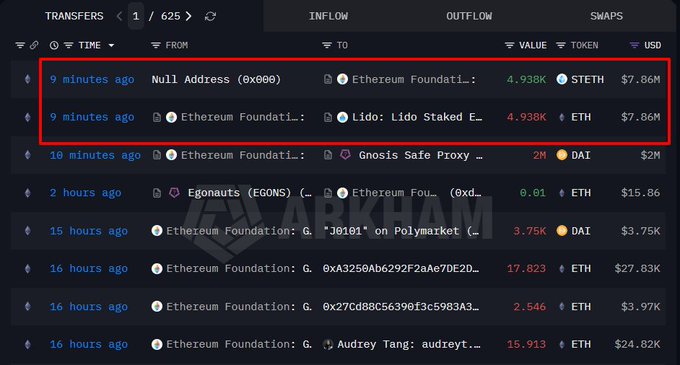
Task: Click the Egonauts shield icon
Action: coord(174,192)
